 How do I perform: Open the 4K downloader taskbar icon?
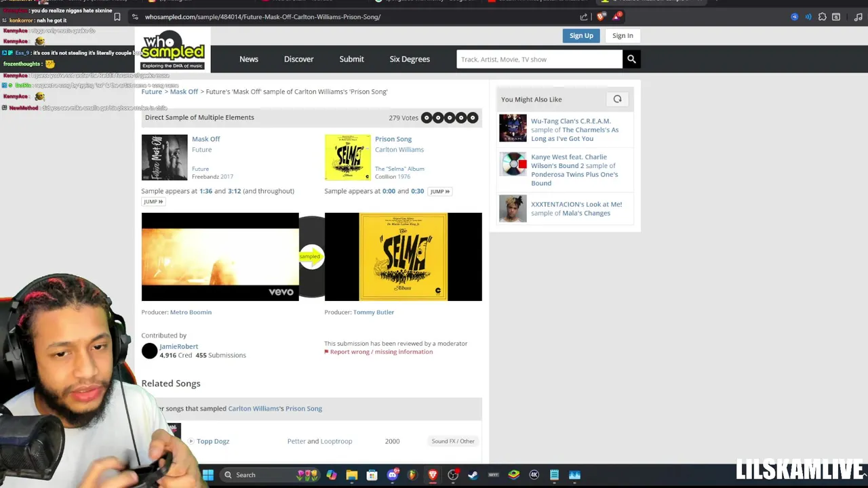pos(534,474)
